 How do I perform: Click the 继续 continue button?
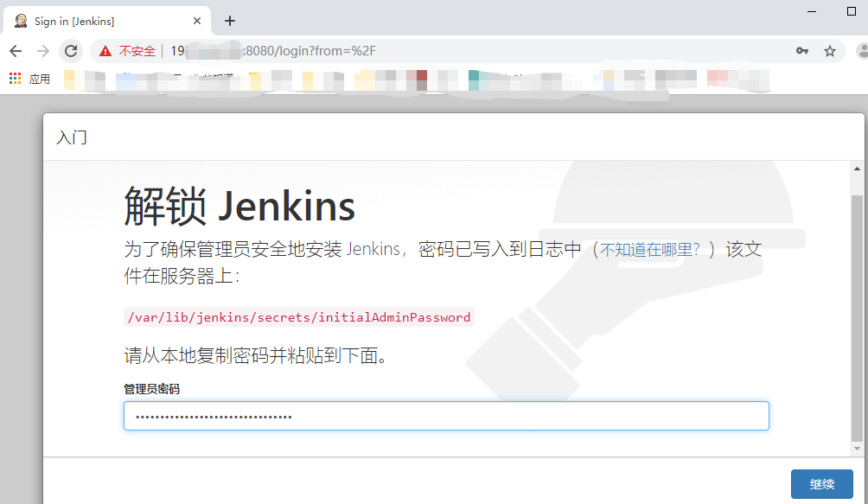[x=821, y=484]
